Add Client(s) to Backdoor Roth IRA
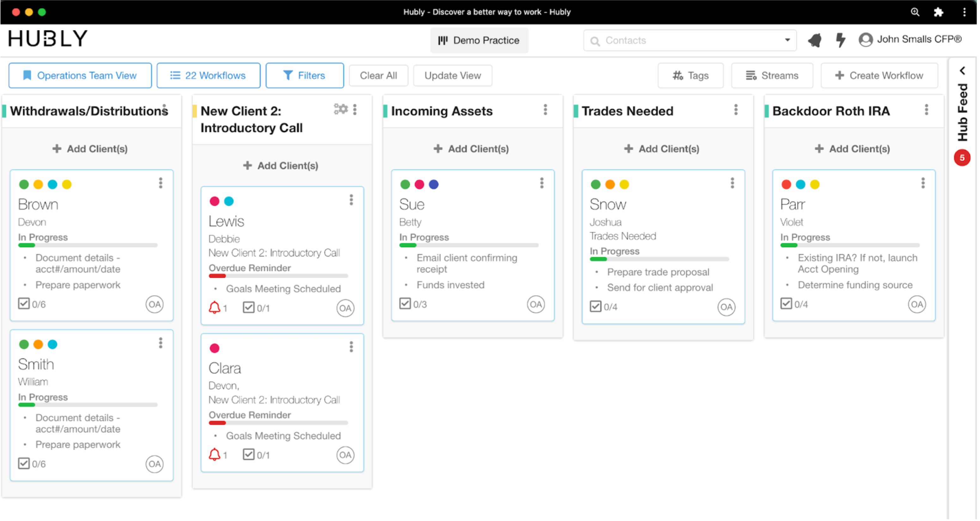This screenshot has height=521, width=980. [853, 149]
